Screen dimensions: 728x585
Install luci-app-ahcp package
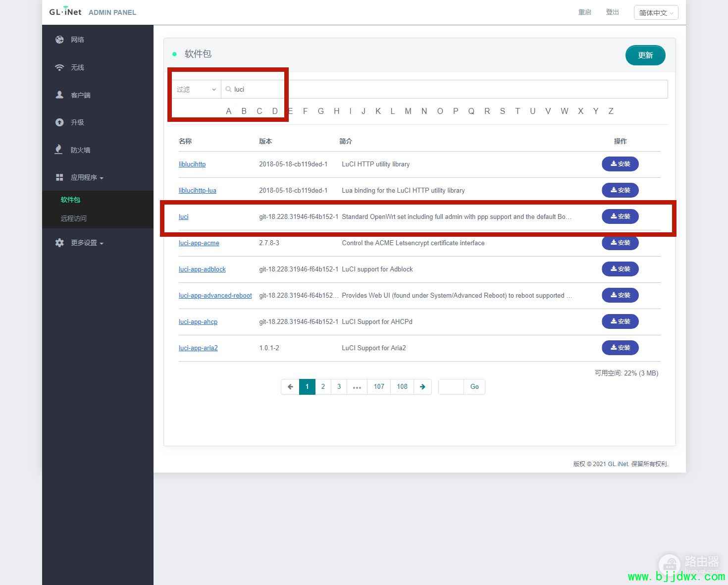pyautogui.click(x=620, y=321)
